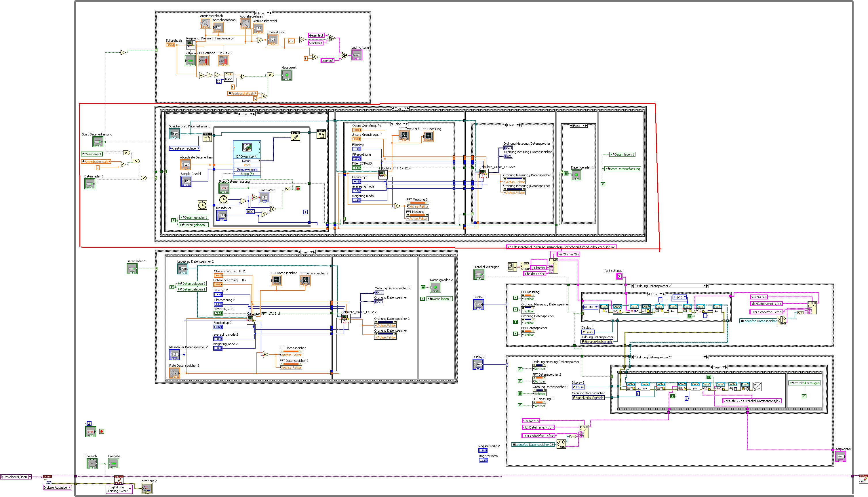Click the red loop stop condition terminal beside Stopp Datenerfassung
Image resolution: width=868 pixels, height=497 pixels.
point(298,189)
